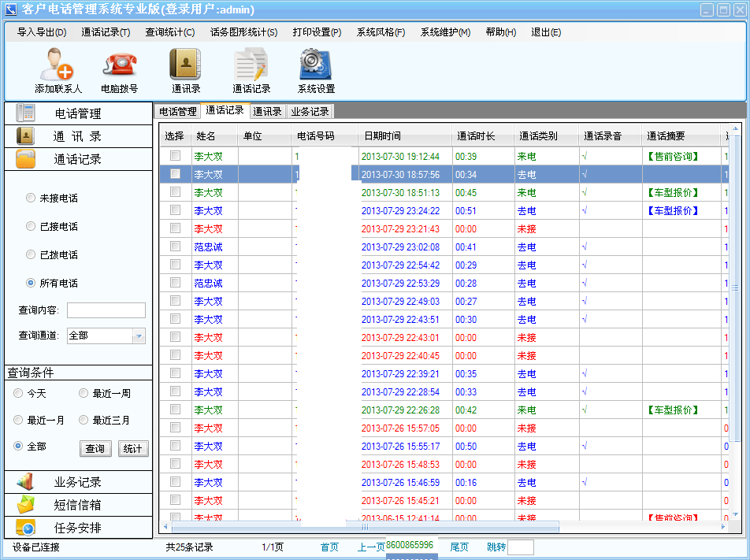
Task: Switch to the 电话管理 tab
Action: [177, 111]
